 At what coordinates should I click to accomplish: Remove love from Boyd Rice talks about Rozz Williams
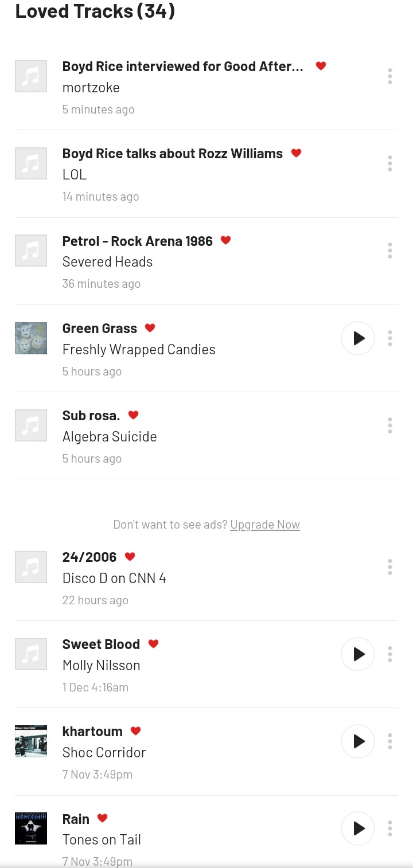click(x=296, y=154)
